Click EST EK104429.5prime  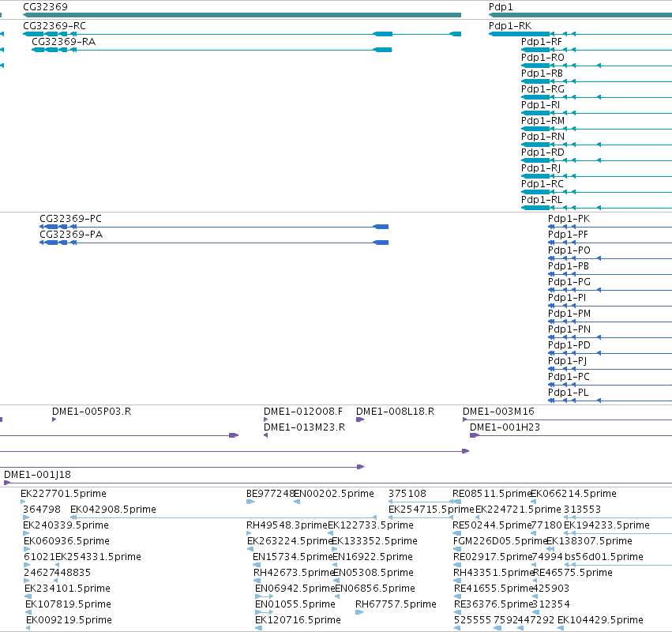[600, 620]
